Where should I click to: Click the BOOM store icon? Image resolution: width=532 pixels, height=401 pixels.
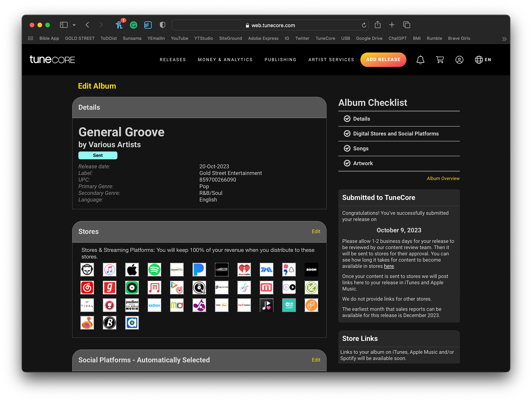tap(311, 270)
